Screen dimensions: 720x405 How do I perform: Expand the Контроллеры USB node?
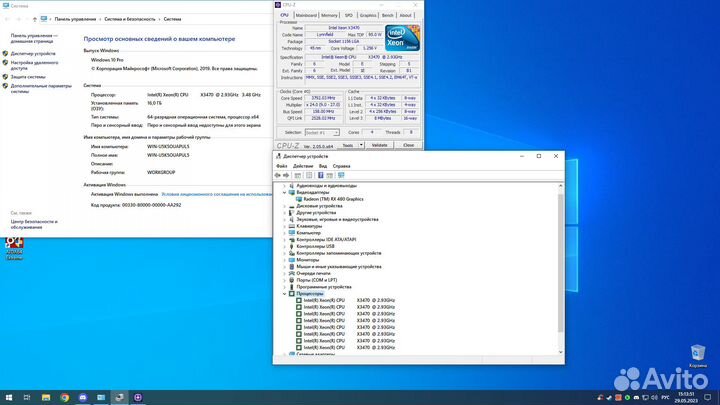(285, 247)
